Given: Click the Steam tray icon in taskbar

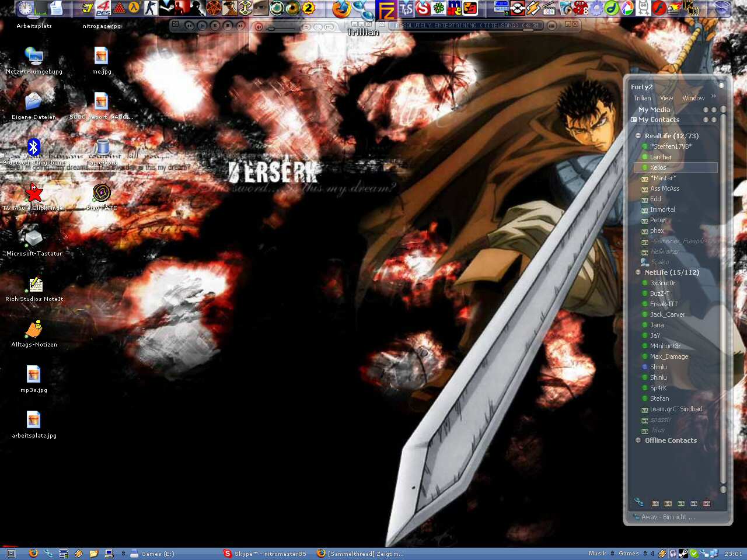Looking at the screenshot, I should pos(683,554).
